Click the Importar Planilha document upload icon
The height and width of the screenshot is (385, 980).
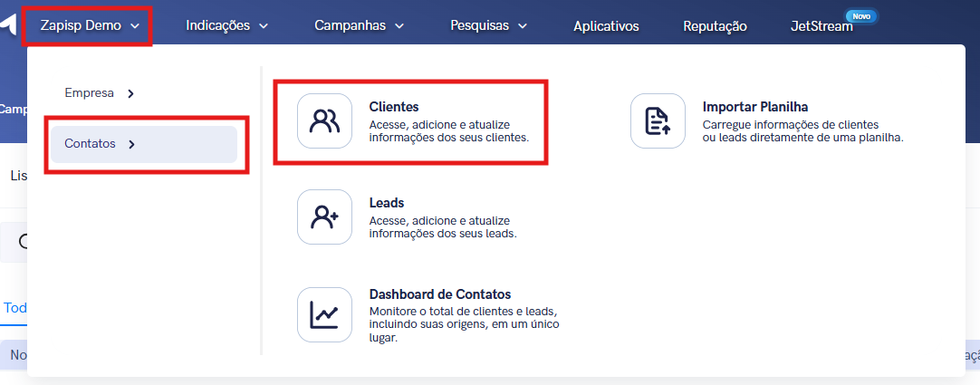(658, 121)
